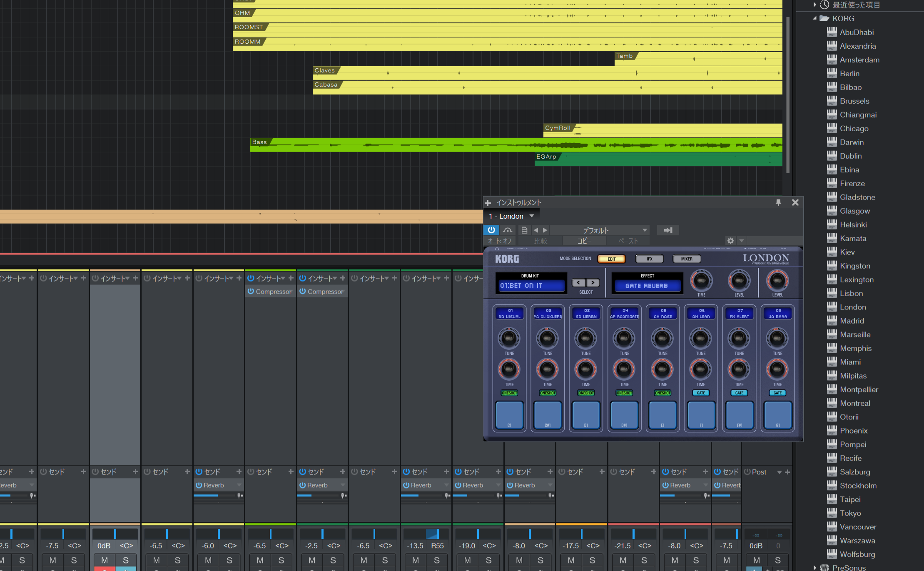Switch KORG mode to IFX

coord(649,259)
